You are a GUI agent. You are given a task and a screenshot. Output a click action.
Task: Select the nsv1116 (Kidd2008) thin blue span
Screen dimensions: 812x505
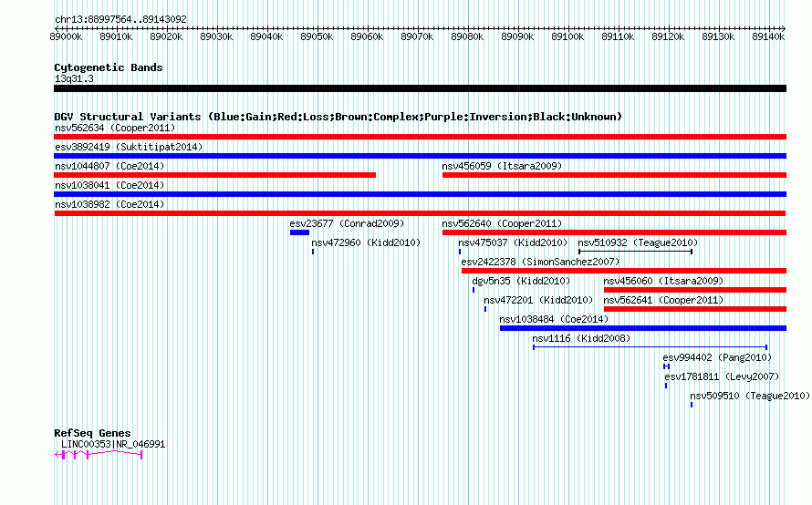pos(650,347)
